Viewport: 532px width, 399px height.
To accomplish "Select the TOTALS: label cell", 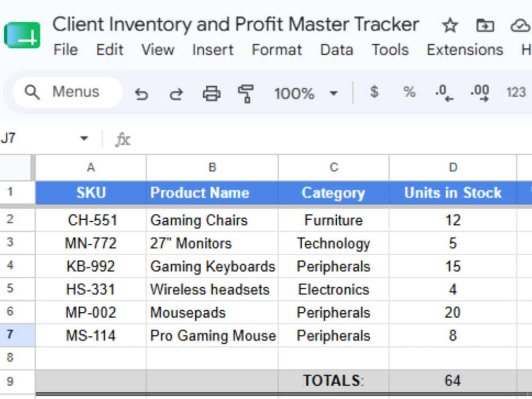I will pyautogui.click(x=334, y=381).
